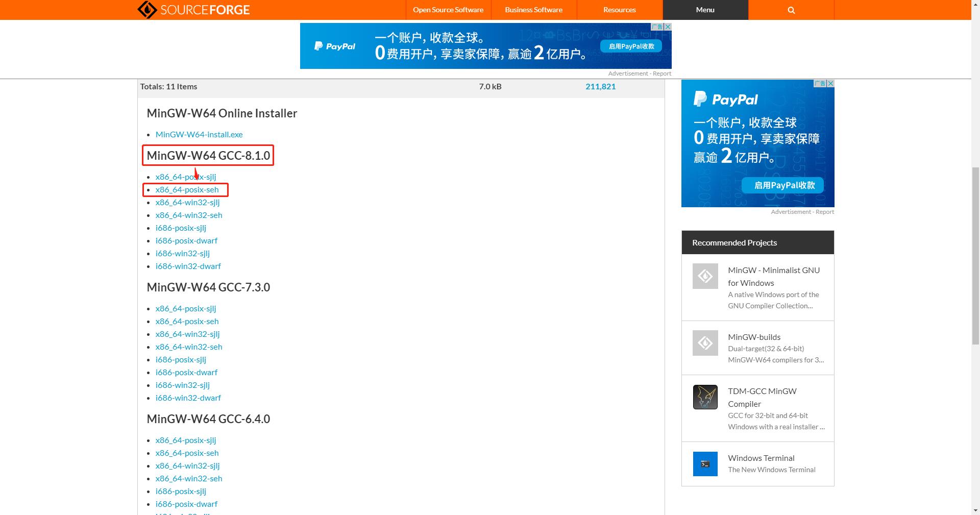980x515 pixels.
Task: Click the top PayPal banner button
Action: [x=631, y=46]
